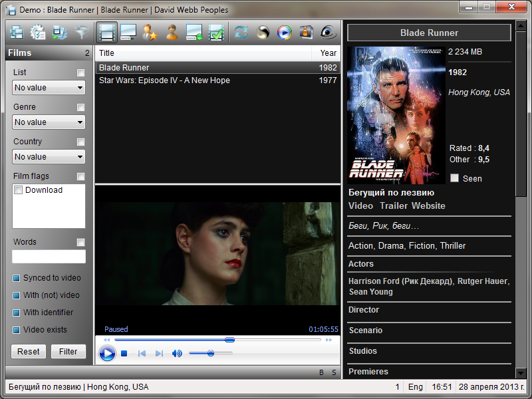Open the Country dropdown

tap(49, 157)
